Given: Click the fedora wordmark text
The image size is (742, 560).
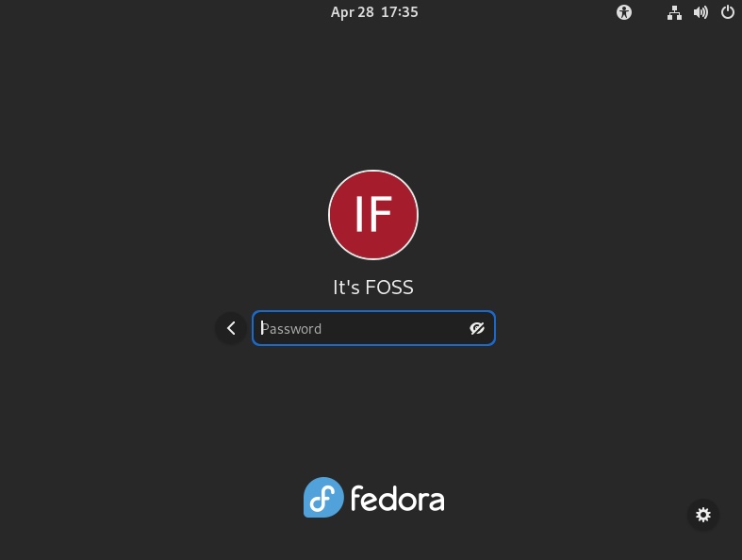Looking at the screenshot, I should pyautogui.click(x=398, y=499).
